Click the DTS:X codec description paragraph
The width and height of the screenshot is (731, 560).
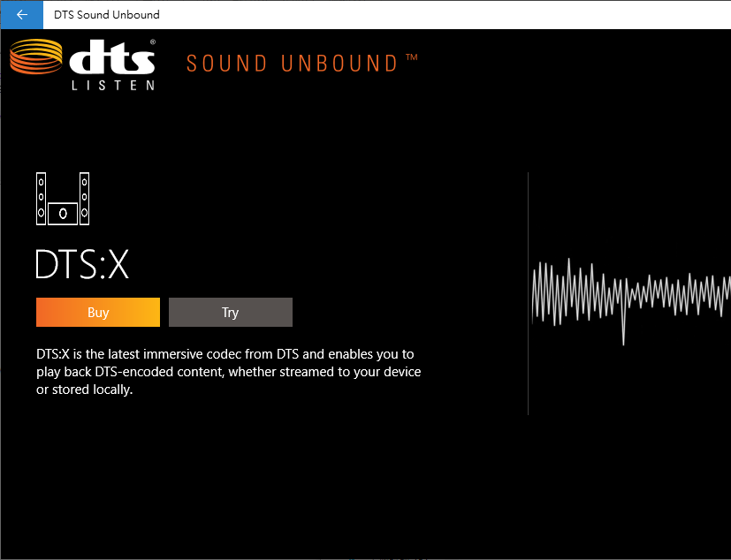click(228, 372)
